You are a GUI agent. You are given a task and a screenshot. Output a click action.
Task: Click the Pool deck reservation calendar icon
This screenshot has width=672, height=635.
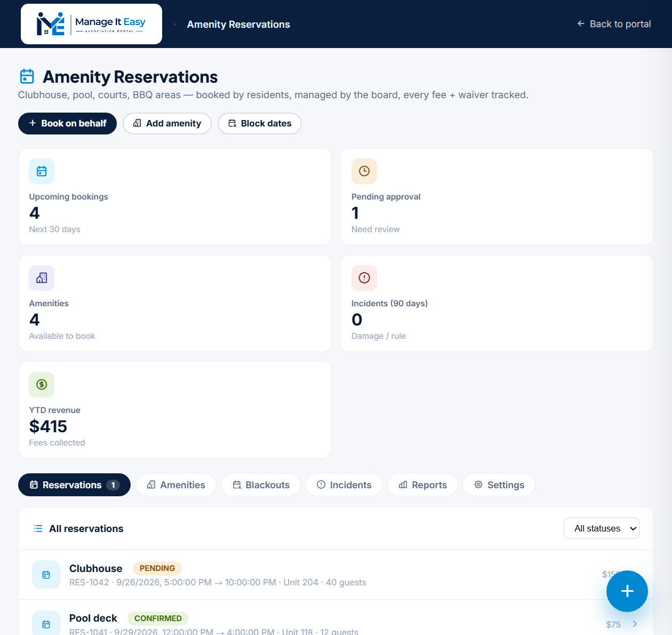[46, 623]
